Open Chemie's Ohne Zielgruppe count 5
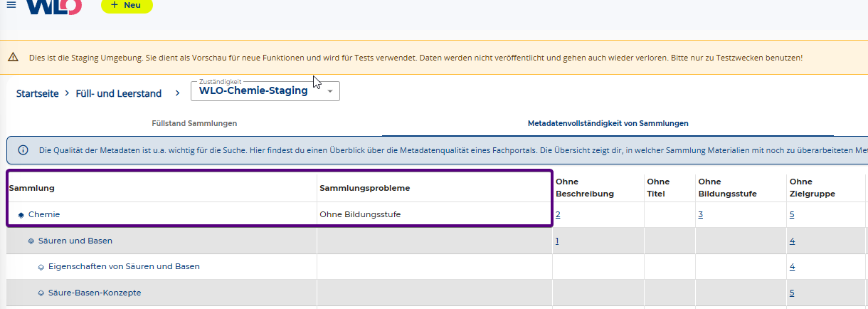The image size is (868, 309). pos(792,214)
